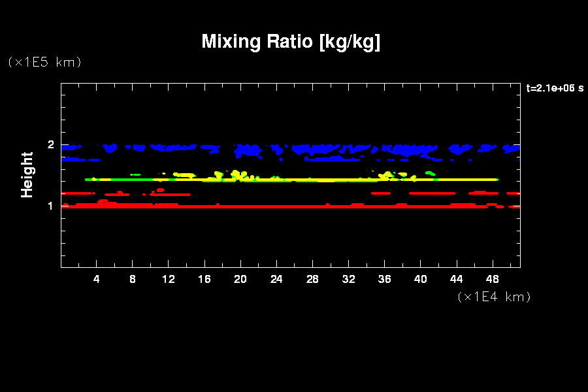This screenshot has width=588, height=392.
Task: Click the x-axis tick label '32'
Action: click(x=348, y=280)
